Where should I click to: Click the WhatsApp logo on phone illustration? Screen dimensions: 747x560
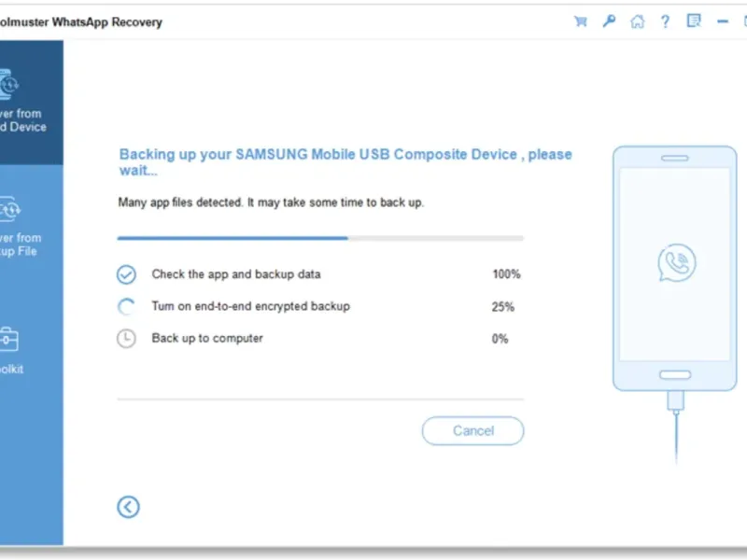(676, 262)
